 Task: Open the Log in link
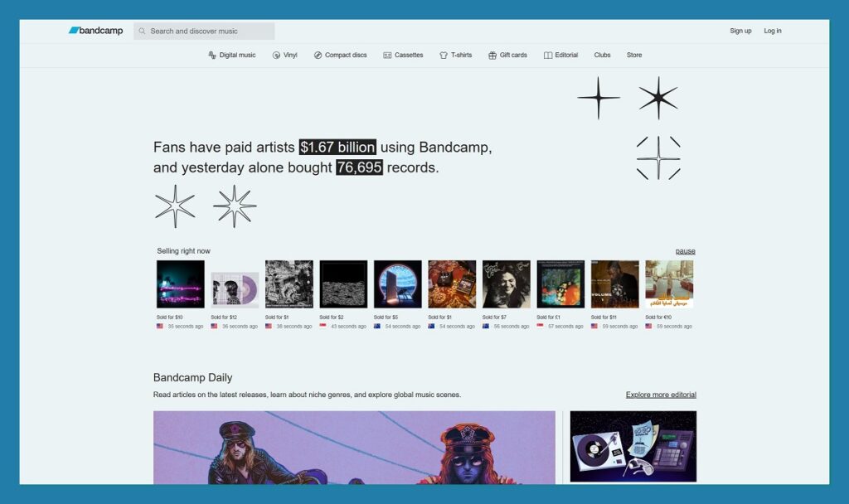pos(772,31)
